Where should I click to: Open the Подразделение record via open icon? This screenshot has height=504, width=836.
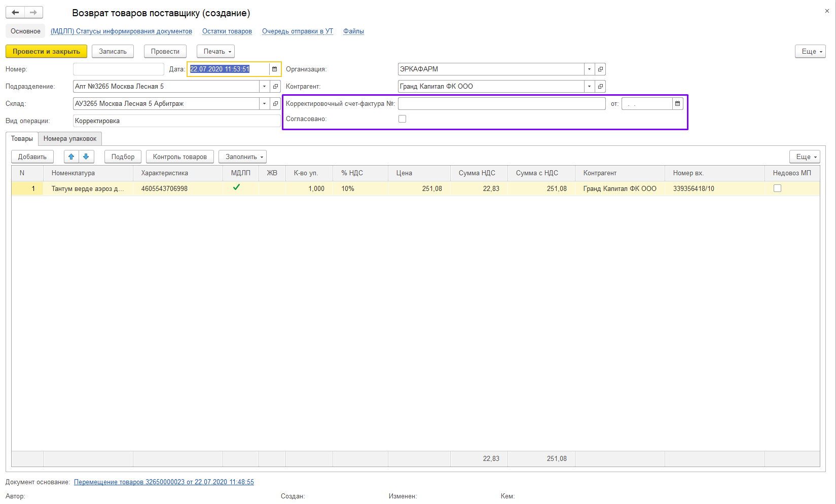point(275,87)
